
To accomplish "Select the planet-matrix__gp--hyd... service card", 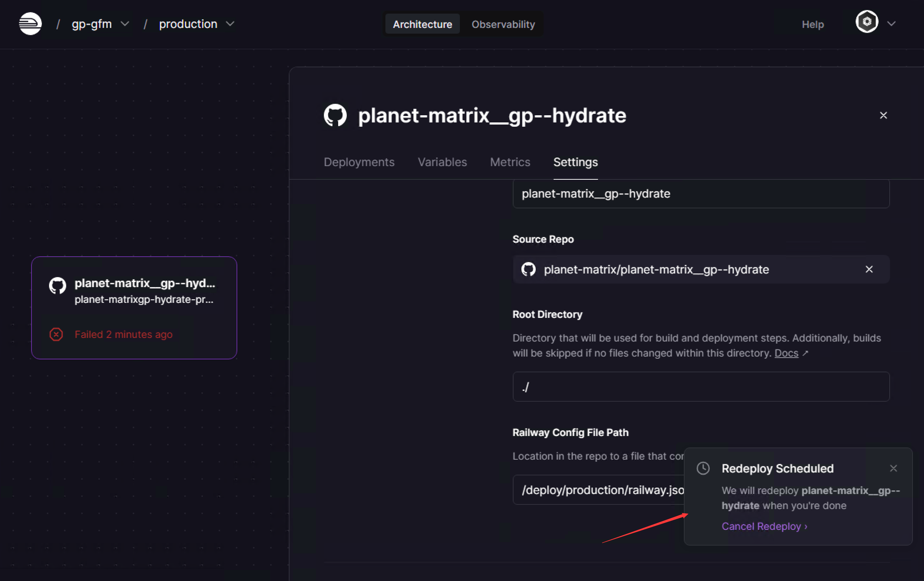I will point(134,308).
